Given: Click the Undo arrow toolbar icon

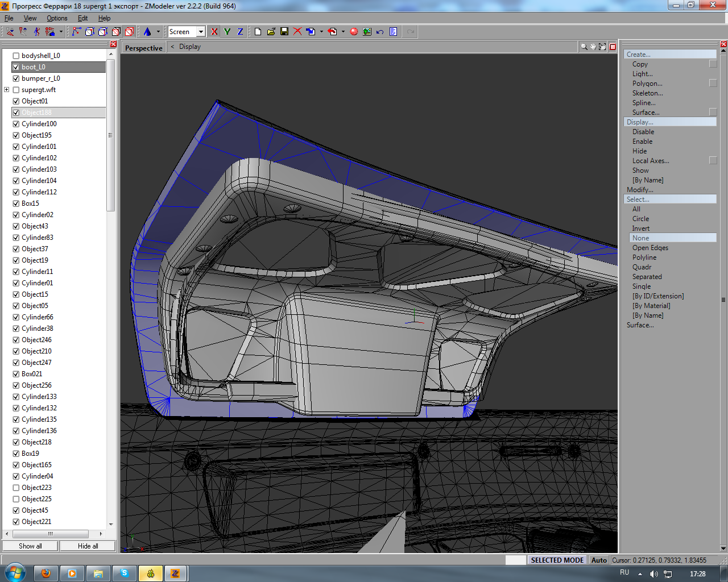Looking at the screenshot, I should [x=380, y=32].
